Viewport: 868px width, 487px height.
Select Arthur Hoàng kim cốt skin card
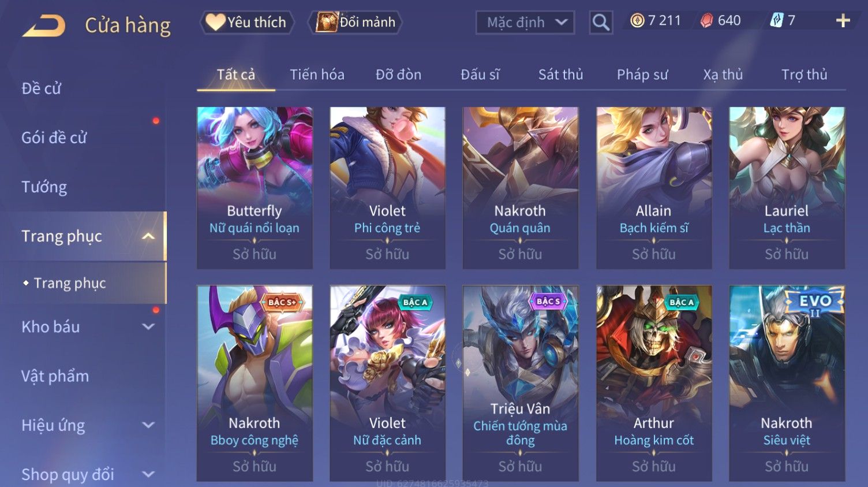click(x=654, y=383)
